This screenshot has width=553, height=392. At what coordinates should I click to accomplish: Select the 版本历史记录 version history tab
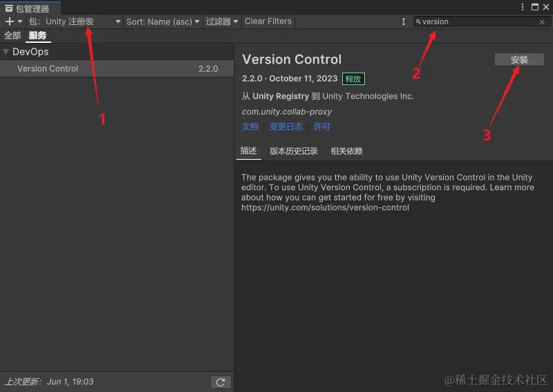point(293,151)
